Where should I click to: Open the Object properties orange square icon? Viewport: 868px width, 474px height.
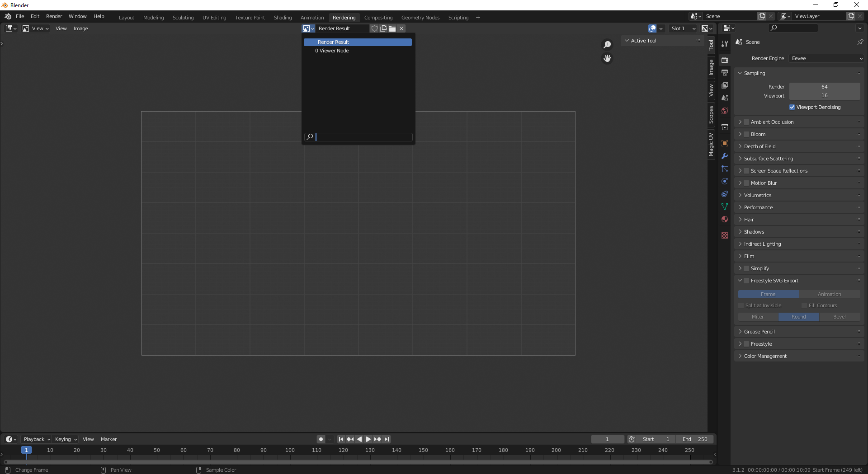click(x=725, y=143)
